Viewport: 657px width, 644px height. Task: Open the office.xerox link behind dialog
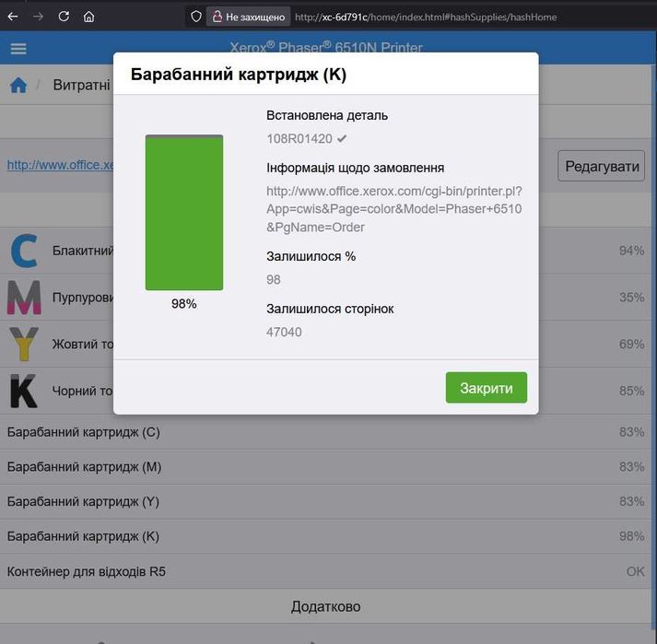(x=60, y=165)
